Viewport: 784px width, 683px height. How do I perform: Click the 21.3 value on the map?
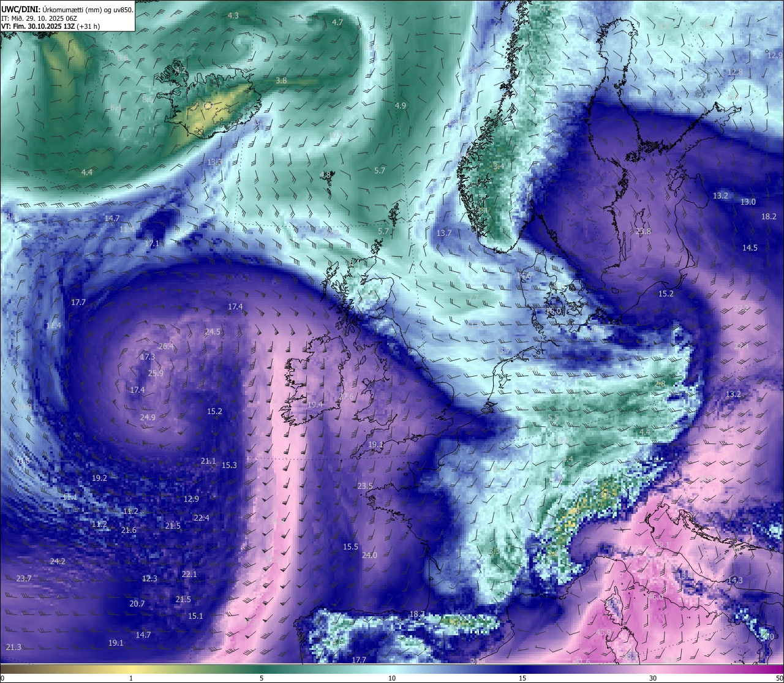[x=13, y=647]
